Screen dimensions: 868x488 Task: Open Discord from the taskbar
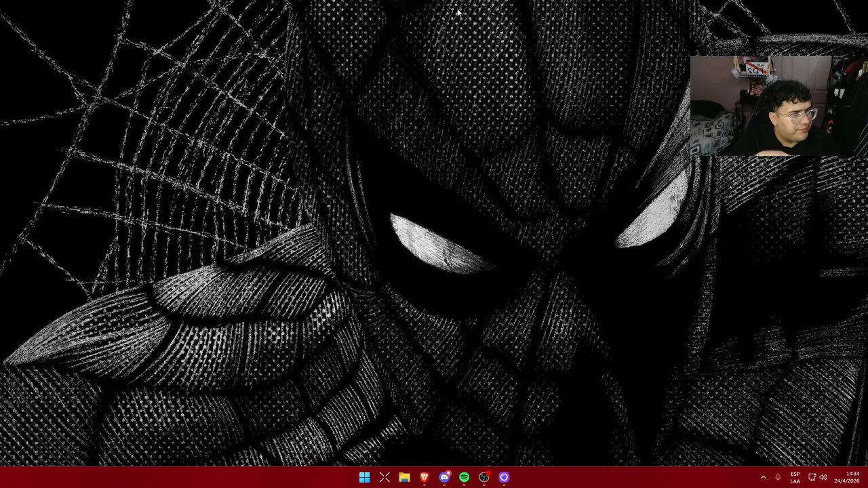click(444, 477)
